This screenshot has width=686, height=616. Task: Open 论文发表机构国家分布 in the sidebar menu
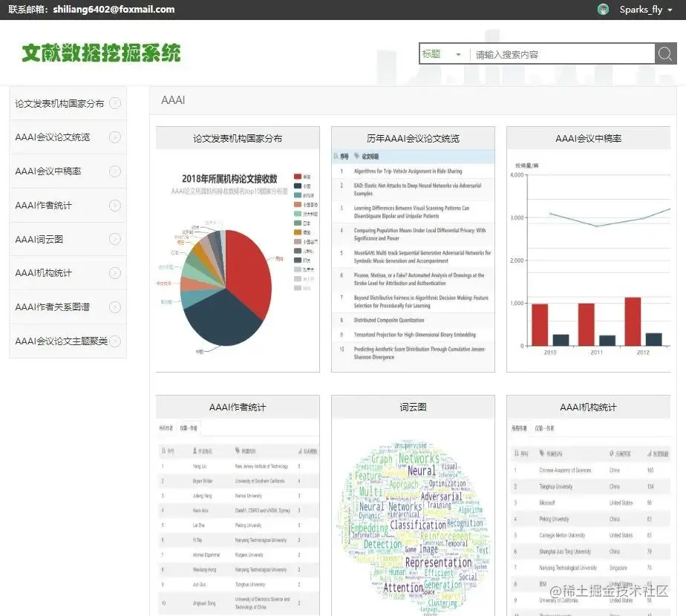(x=68, y=103)
